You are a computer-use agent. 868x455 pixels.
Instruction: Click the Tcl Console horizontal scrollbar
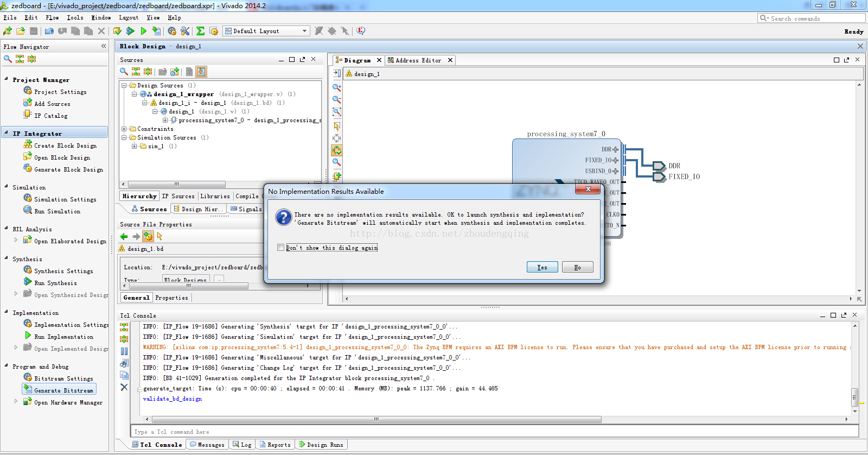pos(376,419)
